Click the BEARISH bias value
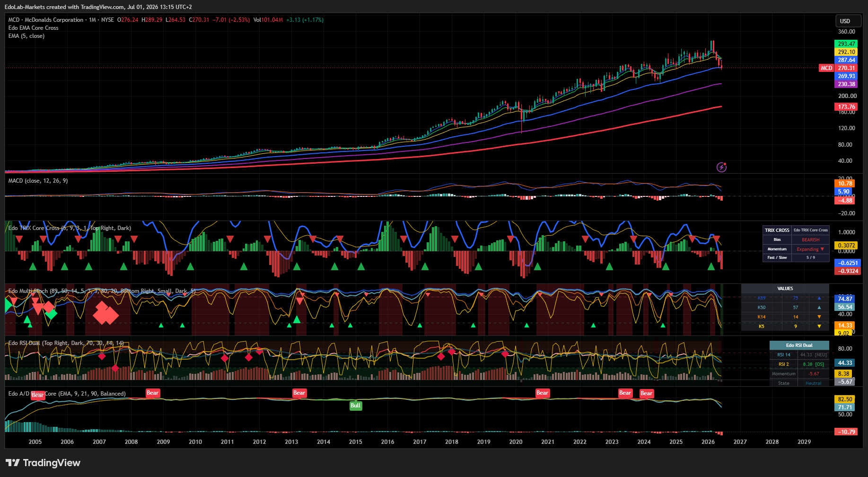Image resolution: width=868 pixels, height=477 pixels. pos(811,240)
